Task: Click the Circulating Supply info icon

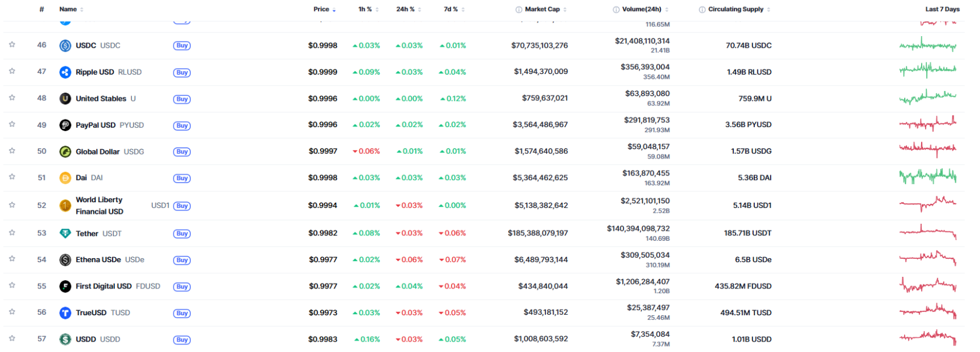Action: click(x=702, y=9)
